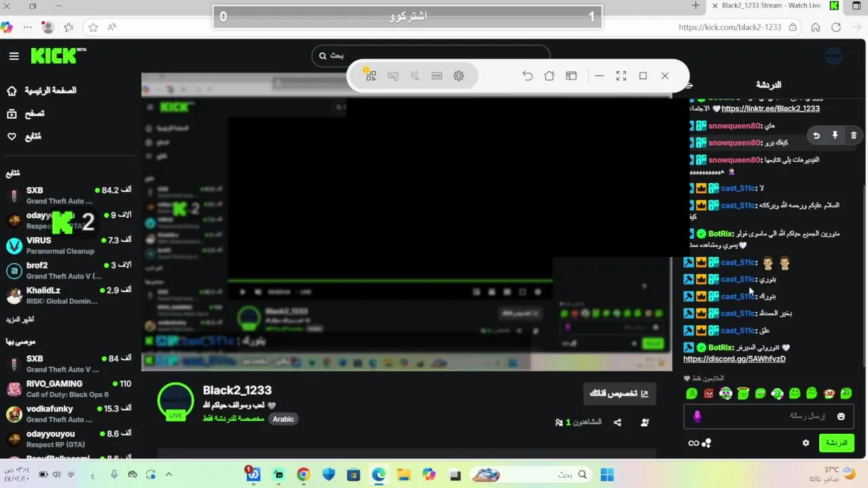Toggle the overlay camera-off icon
Screen dimensions: 868x488
[393, 76]
